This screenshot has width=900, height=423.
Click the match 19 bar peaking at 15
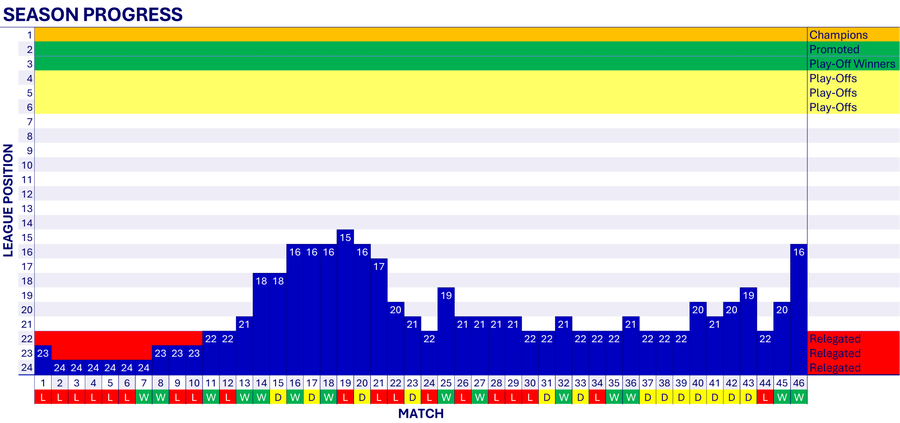pos(345,302)
